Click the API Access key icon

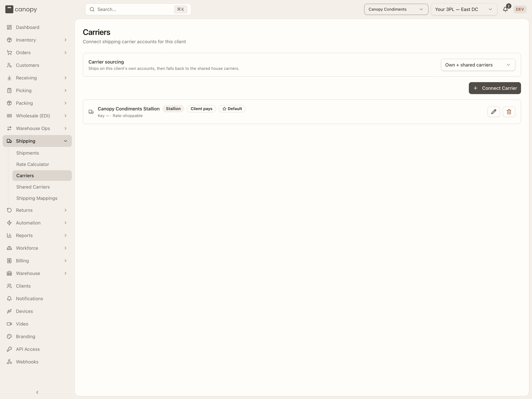(9, 349)
